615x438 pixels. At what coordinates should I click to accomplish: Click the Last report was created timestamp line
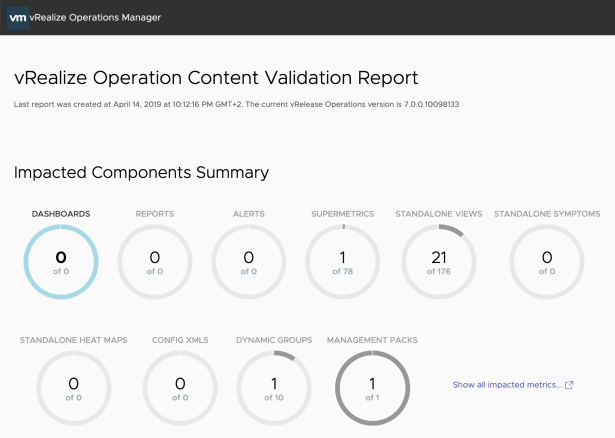coord(237,104)
